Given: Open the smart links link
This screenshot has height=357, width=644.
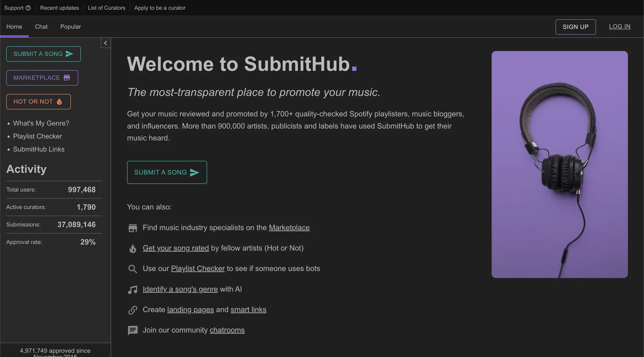Looking at the screenshot, I should click(x=248, y=310).
